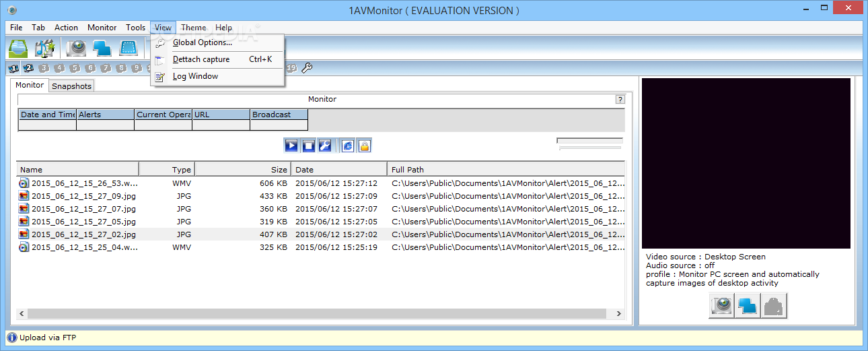The width and height of the screenshot is (868, 351).
Task: Click the upper progress bar in Monitor panel
Action: pos(589,140)
